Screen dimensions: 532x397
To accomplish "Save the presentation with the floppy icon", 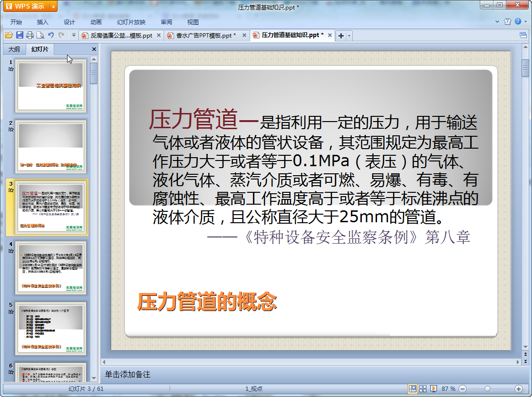I will coord(19,35).
